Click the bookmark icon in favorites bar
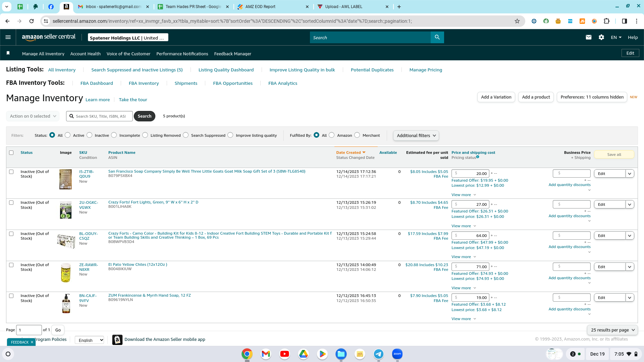 coord(8,53)
